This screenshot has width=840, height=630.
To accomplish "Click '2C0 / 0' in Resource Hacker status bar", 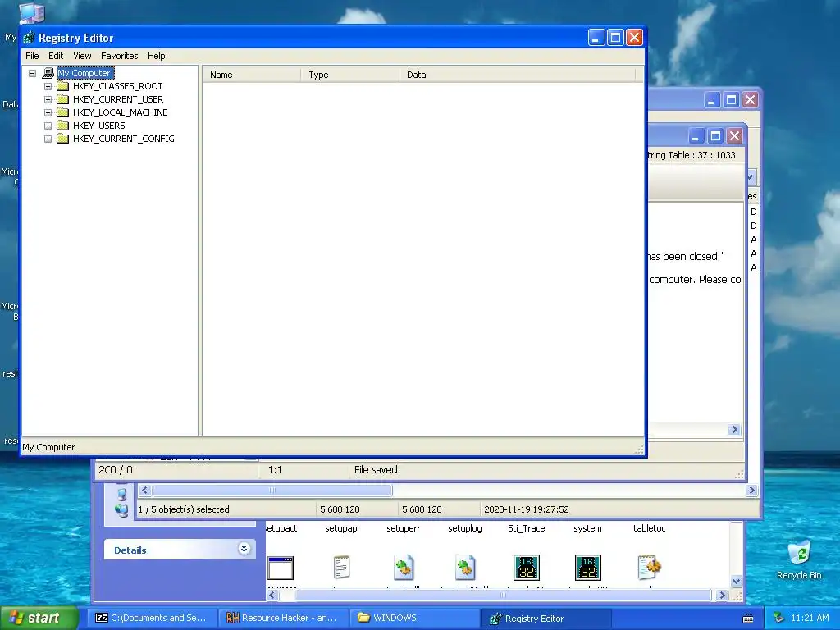I will coord(116,470).
